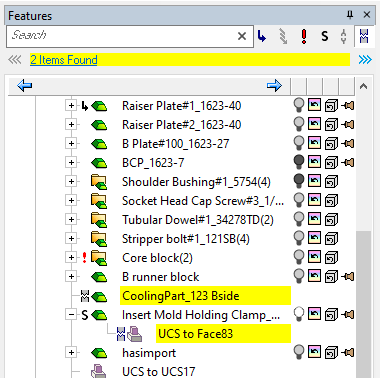
Task: Collapse the Insert Mold Holding Clamp node
Action: 71,314
